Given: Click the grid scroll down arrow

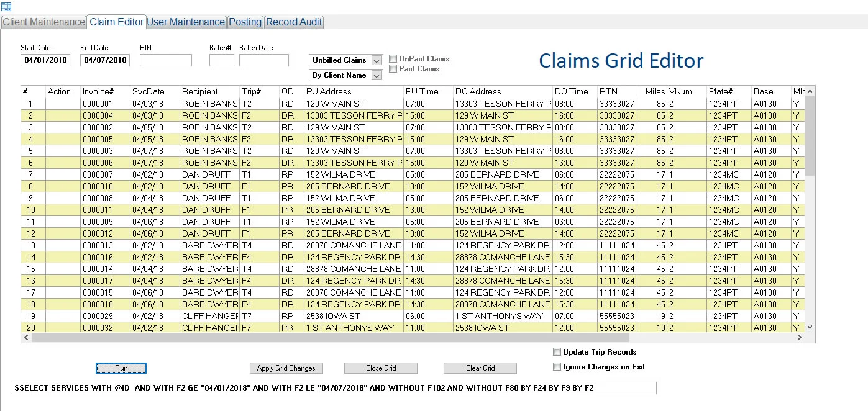Looking at the screenshot, I should (x=810, y=327).
